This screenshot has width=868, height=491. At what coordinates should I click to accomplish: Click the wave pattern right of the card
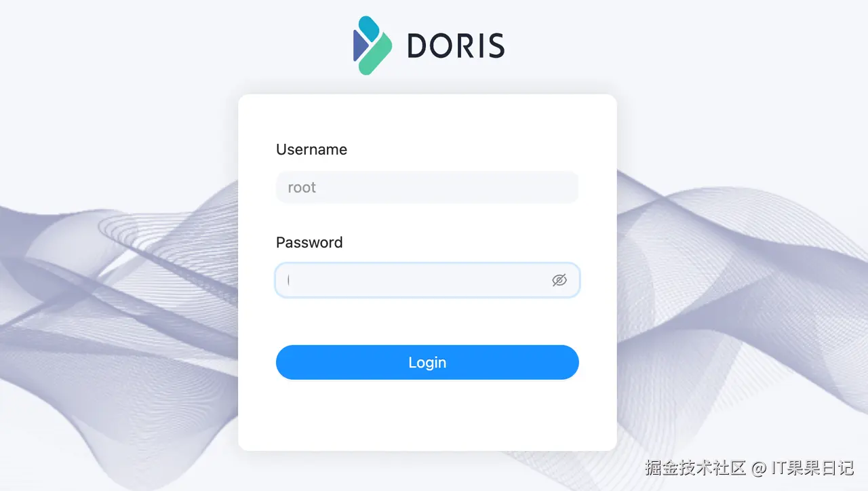[743, 305]
